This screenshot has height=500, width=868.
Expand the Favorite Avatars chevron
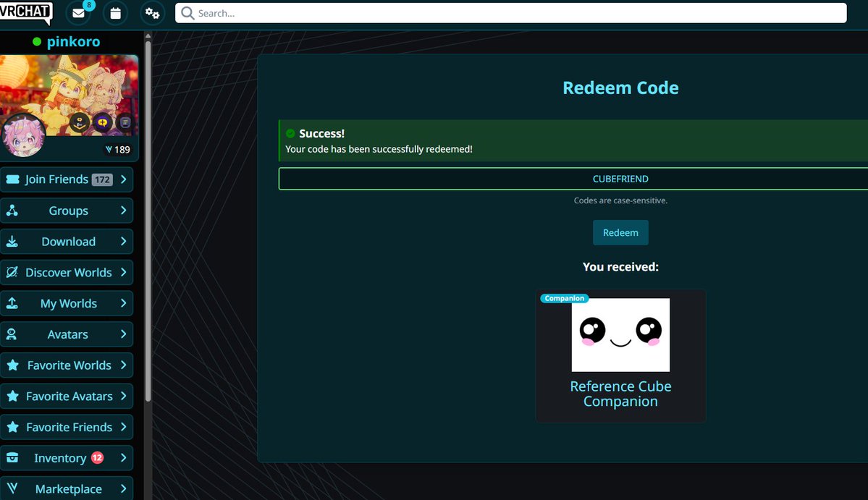tap(124, 396)
